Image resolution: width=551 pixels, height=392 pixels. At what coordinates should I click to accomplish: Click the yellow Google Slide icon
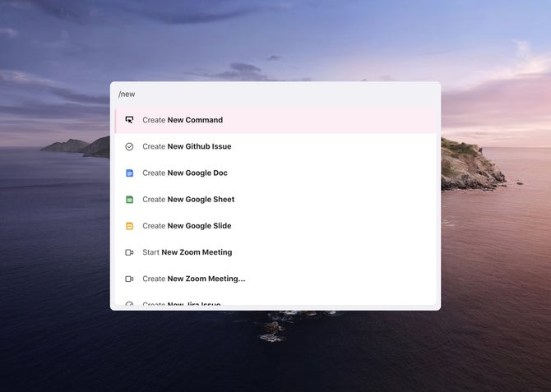coord(129,226)
